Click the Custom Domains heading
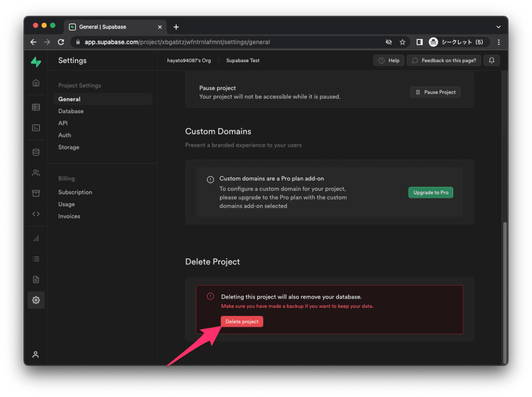 pos(218,131)
